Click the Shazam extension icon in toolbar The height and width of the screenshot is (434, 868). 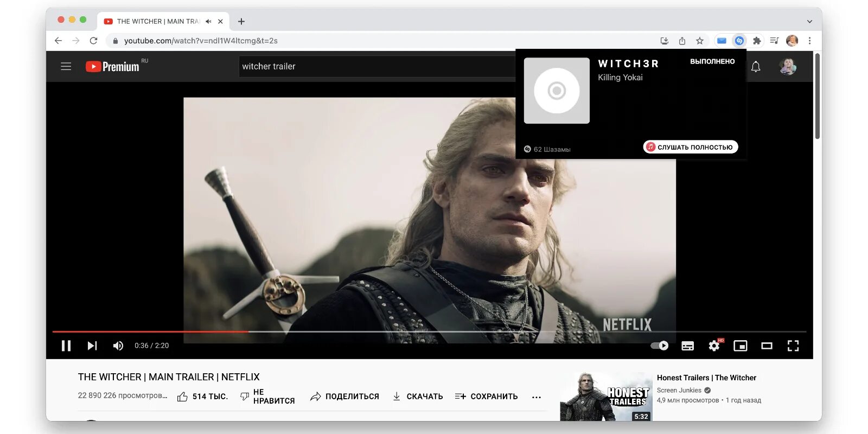point(739,41)
